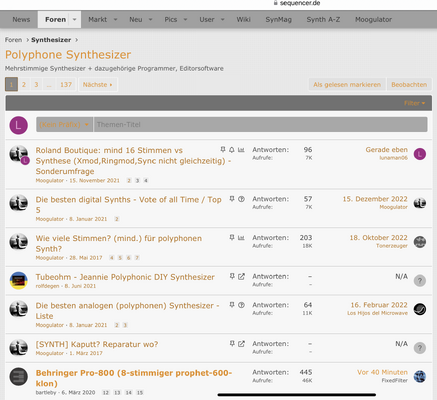Image resolution: width=437 pixels, height=400 pixels.
Task: Click the bell icon on Roland Boutique thread
Action: pos(232,150)
